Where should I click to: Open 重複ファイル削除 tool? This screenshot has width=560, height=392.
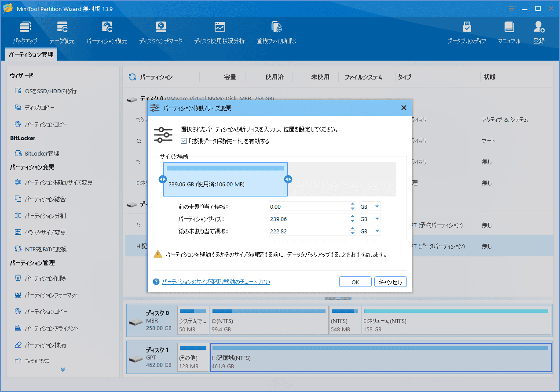[276, 32]
